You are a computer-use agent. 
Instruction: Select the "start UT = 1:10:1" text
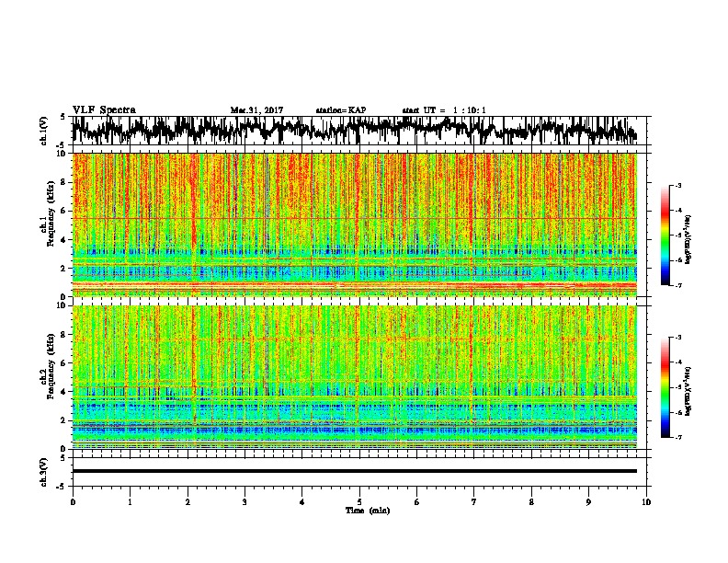[x=444, y=110]
